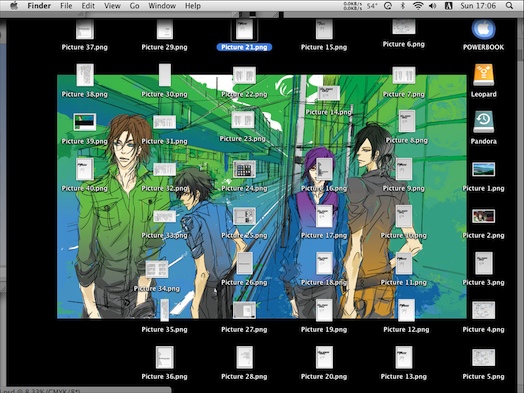
Task: Click the Picture 1.png filename label
Action: pyautogui.click(x=484, y=188)
